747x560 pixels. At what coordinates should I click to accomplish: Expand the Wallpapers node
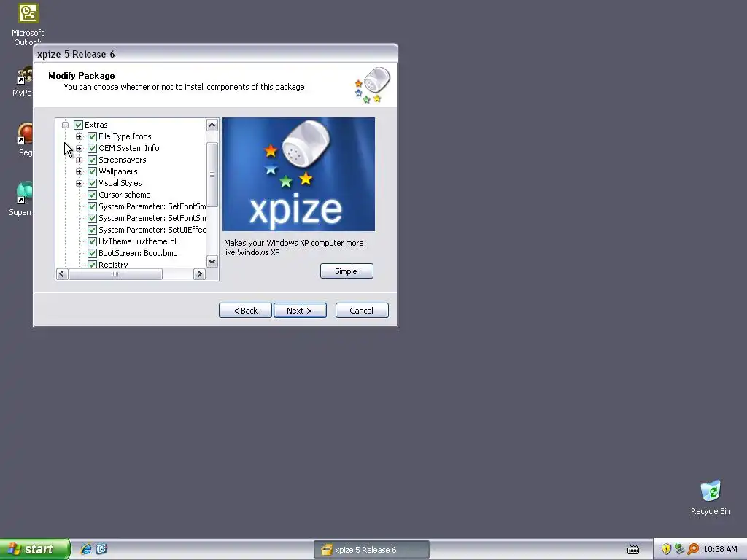coord(79,171)
